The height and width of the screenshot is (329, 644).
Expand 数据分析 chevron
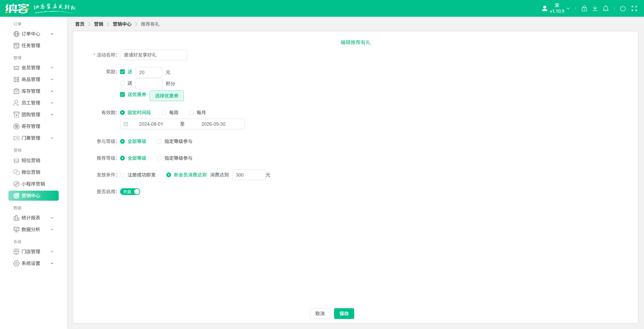pos(52,229)
